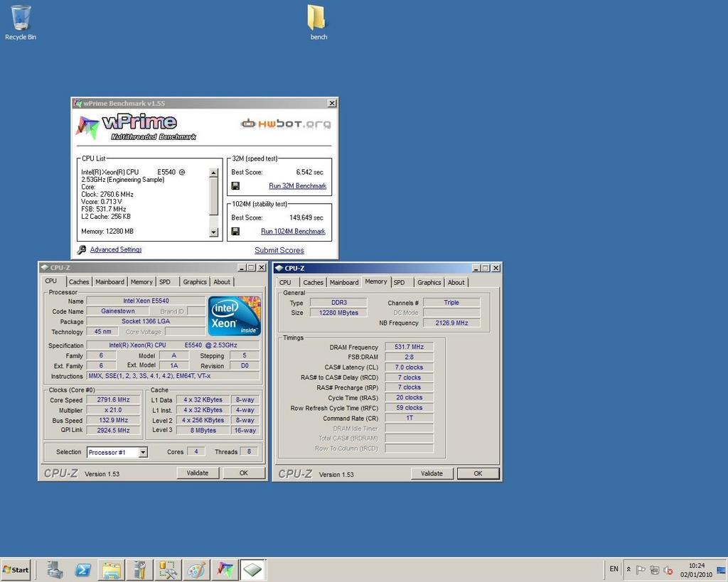Click Validate in the left CPU-Z window
This screenshot has width=728, height=582.
[x=198, y=473]
